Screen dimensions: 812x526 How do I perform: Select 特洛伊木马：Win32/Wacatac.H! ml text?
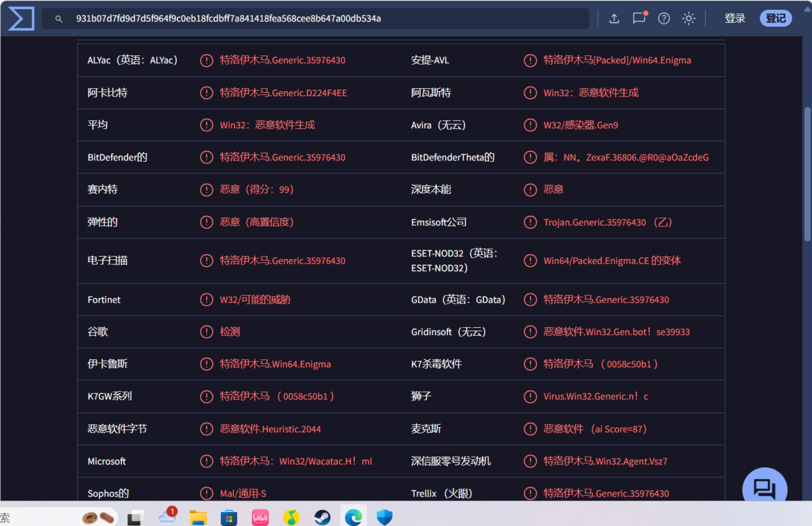[296, 461]
